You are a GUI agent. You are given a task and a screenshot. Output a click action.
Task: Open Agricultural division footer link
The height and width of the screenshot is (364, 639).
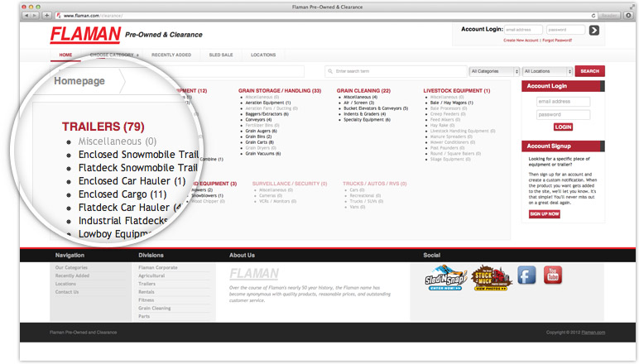coord(151,275)
